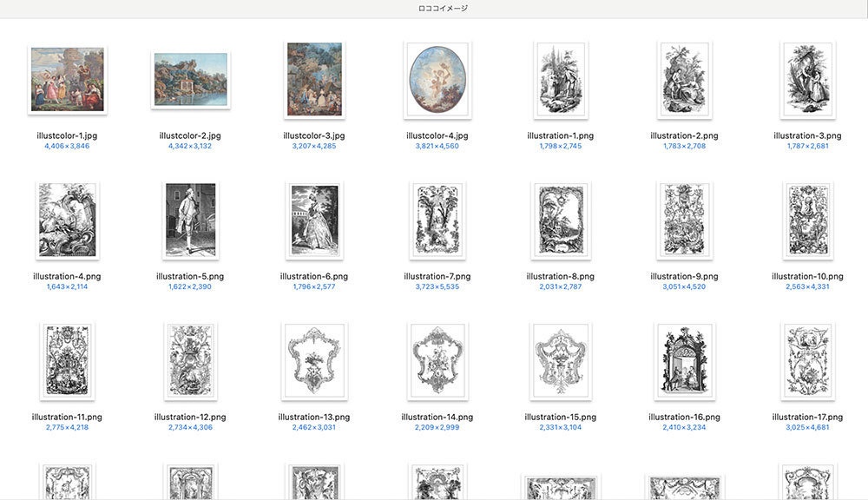Click the file name illustration-11.png
This screenshot has height=500, width=868.
(x=67, y=417)
